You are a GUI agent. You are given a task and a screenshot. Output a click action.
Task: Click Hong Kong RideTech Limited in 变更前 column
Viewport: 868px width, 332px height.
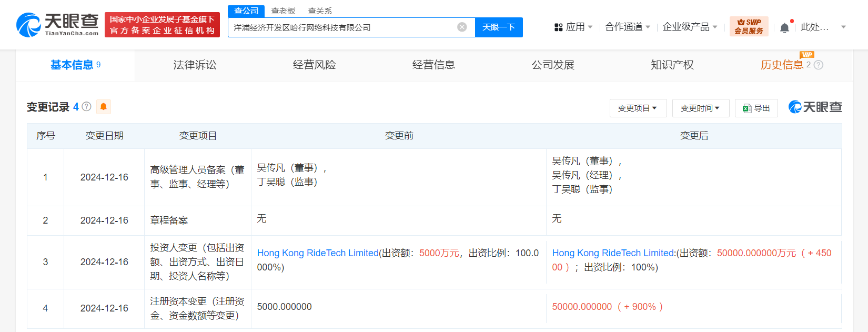tap(318, 253)
